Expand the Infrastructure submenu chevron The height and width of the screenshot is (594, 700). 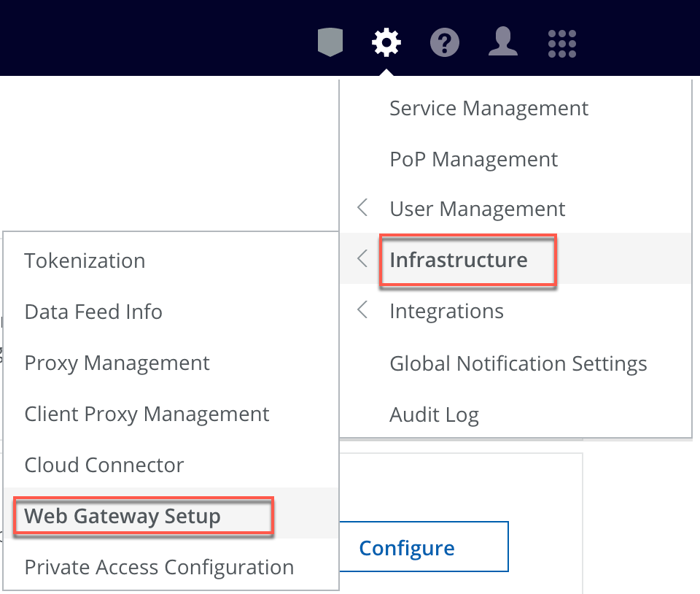tap(362, 259)
